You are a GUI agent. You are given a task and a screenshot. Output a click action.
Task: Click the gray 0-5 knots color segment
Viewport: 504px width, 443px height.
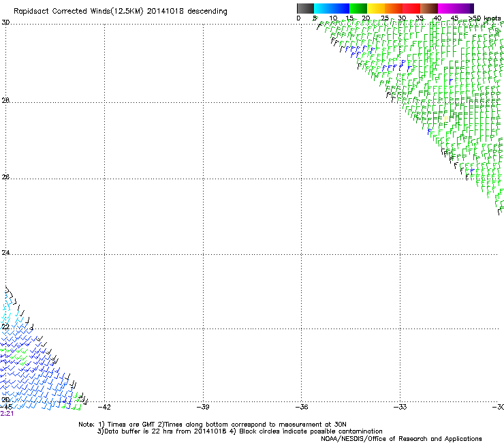click(305, 8)
